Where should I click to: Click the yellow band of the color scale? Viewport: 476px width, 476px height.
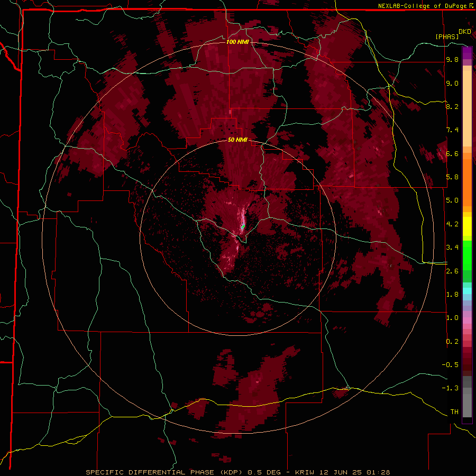point(467,226)
